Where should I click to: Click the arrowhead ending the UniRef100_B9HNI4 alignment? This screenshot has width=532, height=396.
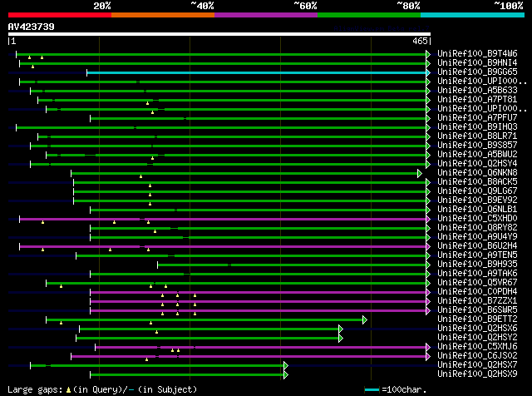(428, 63)
